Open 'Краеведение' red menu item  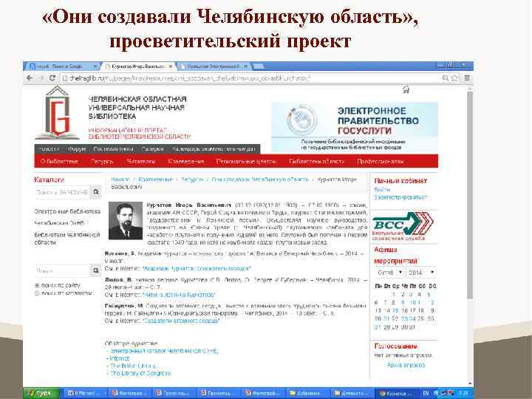click(x=186, y=162)
